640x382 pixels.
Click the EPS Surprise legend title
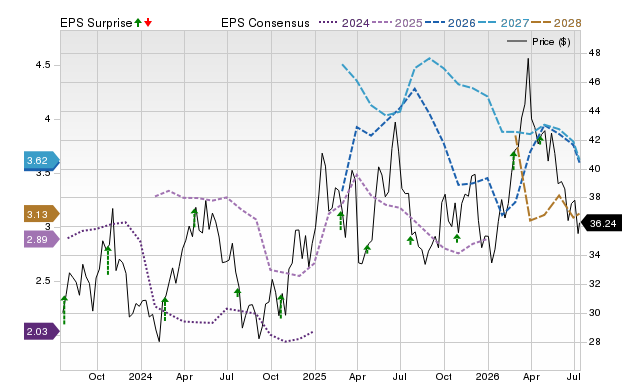coord(96,23)
